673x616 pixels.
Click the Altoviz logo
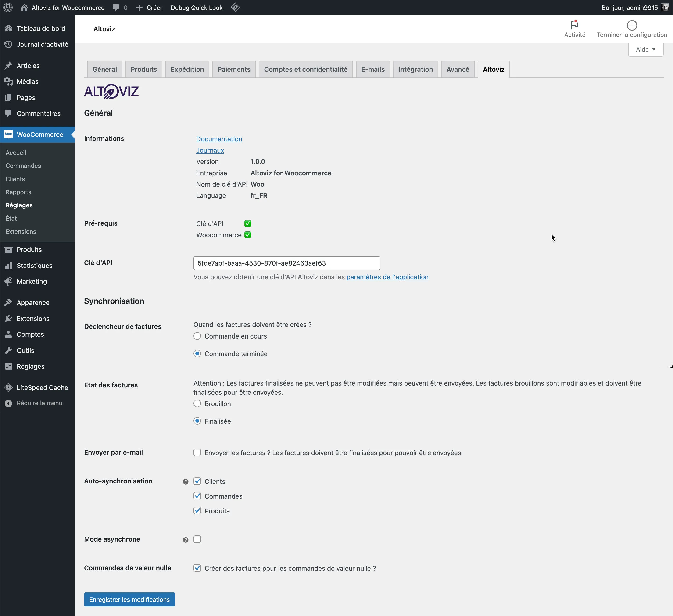[111, 91]
